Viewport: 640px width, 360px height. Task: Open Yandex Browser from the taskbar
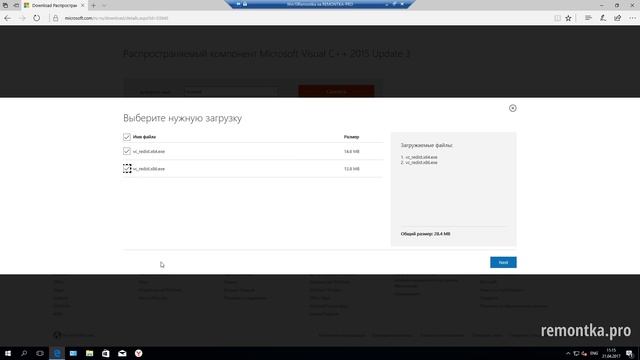click(138, 353)
